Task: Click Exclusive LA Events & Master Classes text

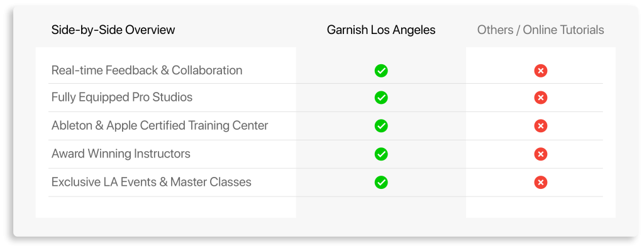Action: click(x=151, y=182)
